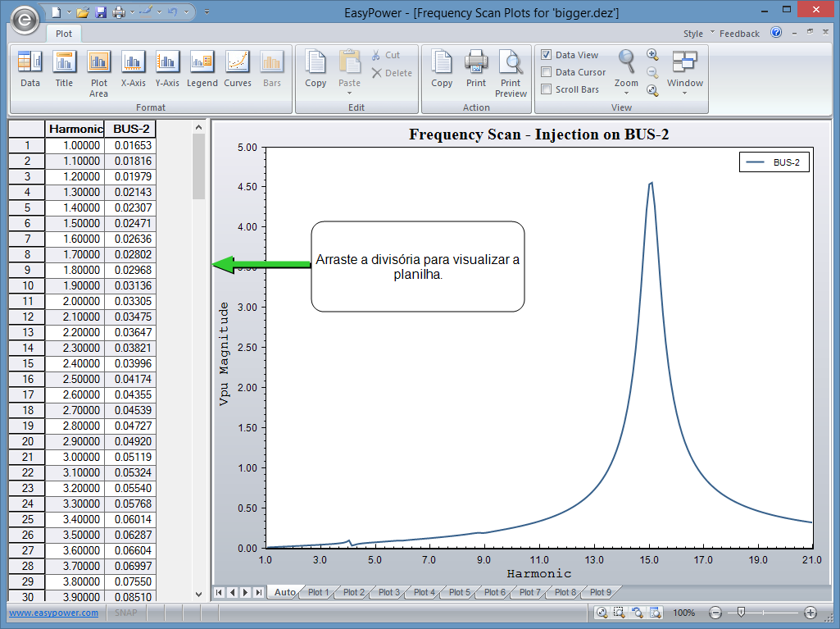The height and width of the screenshot is (629, 840).
Task: Adjust the zoom slider in status bar
Action: coord(741,613)
